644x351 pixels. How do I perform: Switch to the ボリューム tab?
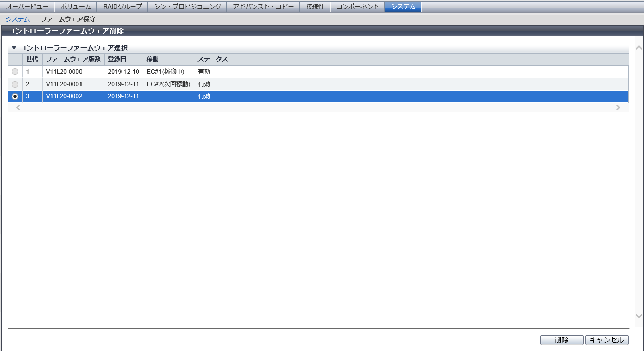point(75,7)
